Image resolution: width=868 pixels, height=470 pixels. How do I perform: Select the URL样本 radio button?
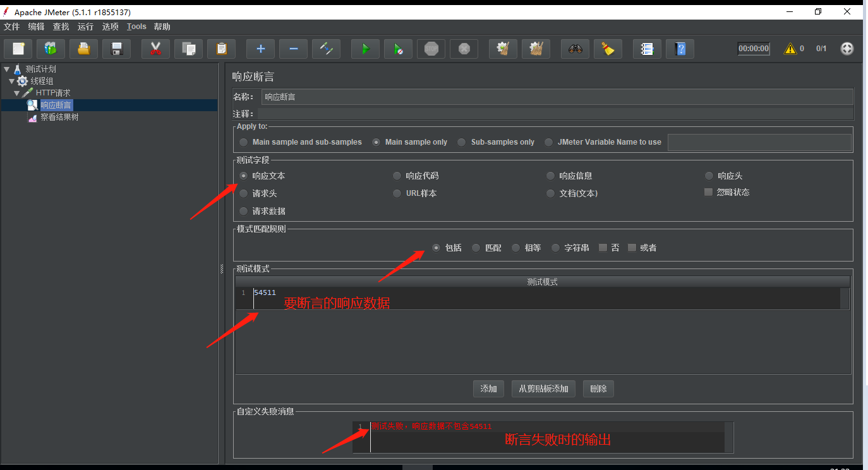414,193
